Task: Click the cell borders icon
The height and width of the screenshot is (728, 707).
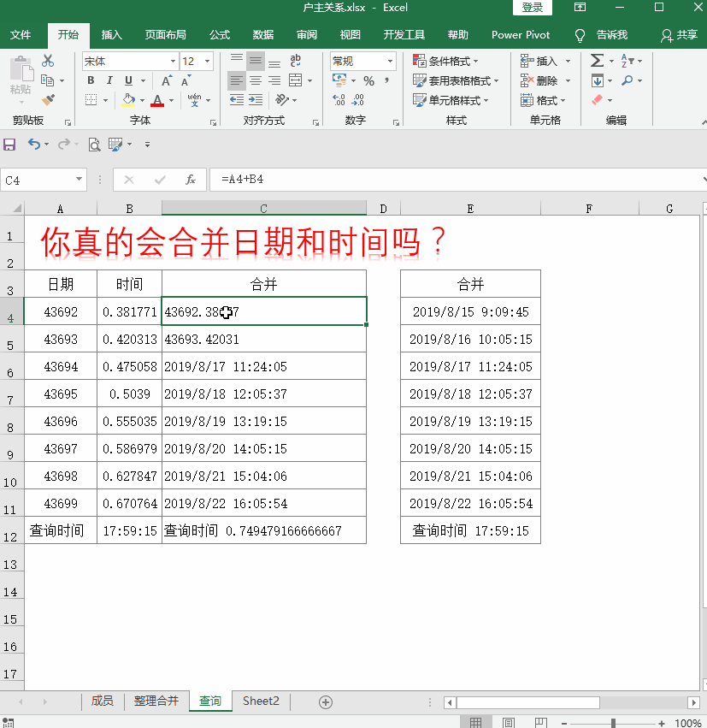Action: tap(91, 100)
